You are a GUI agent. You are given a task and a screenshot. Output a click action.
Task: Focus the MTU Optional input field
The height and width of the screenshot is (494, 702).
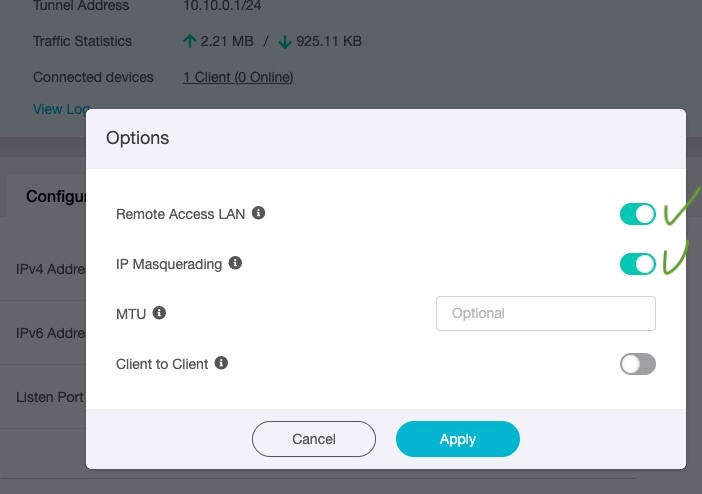click(x=546, y=314)
